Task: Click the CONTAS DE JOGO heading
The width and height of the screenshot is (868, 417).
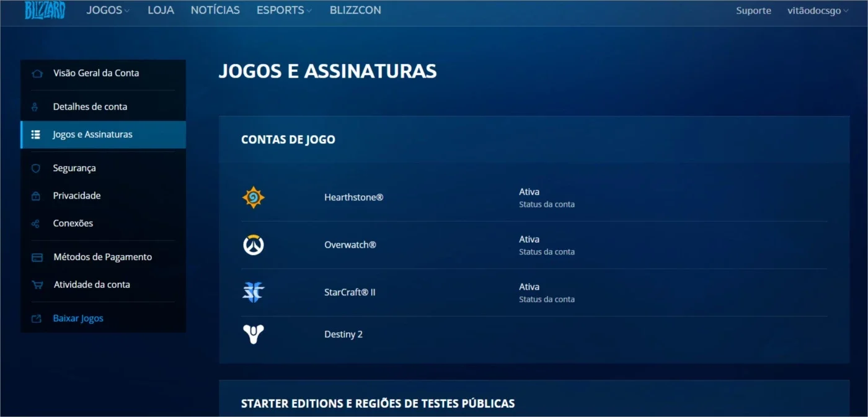Action: tap(288, 140)
